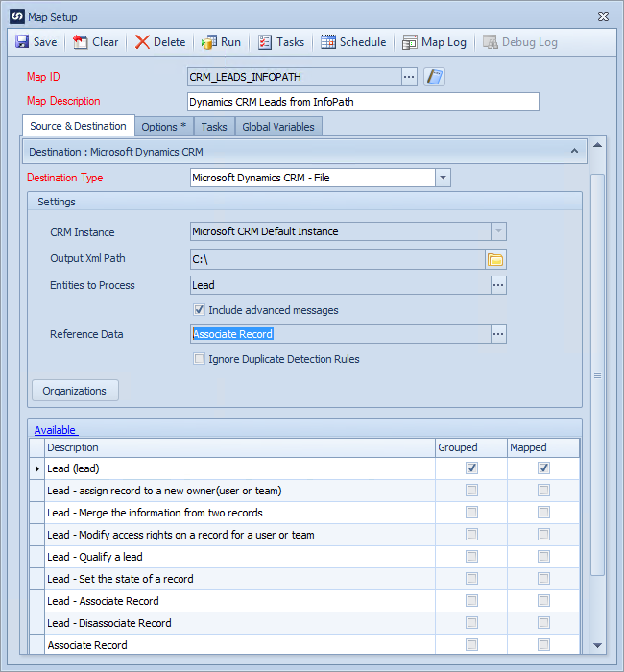This screenshot has width=624, height=672.
Task: Open the Tasks tab
Action: coord(214,127)
